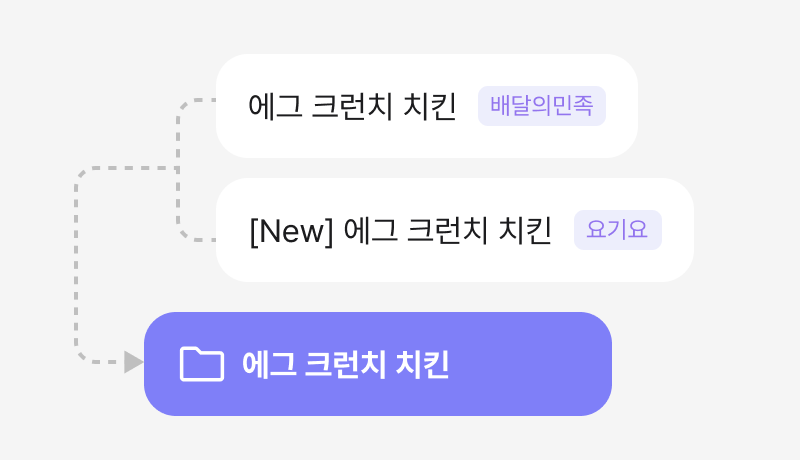Click the purple folder label 에그 크런치 치킨
The image size is (800, 460).
click(345, 365)
